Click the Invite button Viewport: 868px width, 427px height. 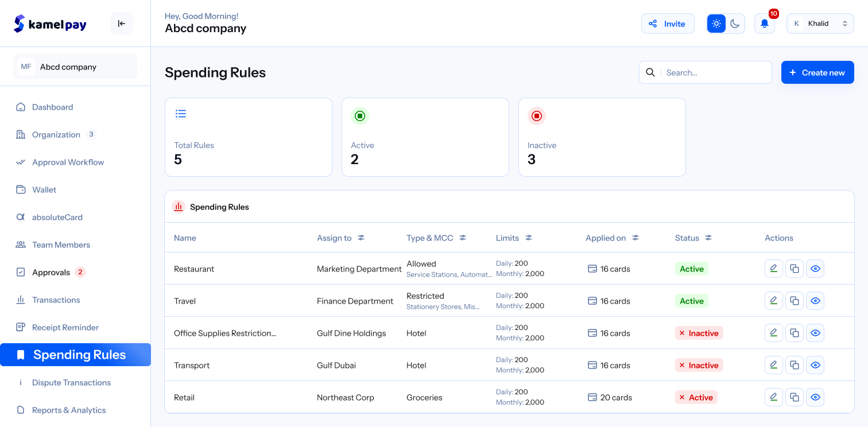667,24
